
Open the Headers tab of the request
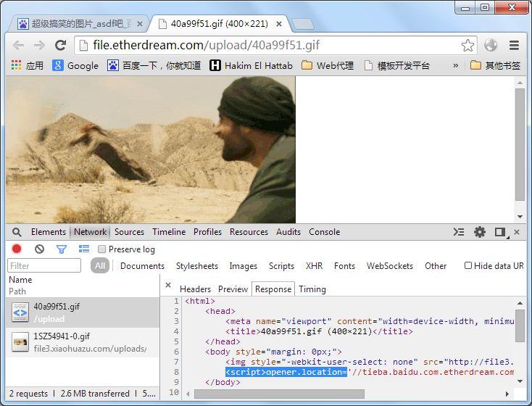click(195, 289)
